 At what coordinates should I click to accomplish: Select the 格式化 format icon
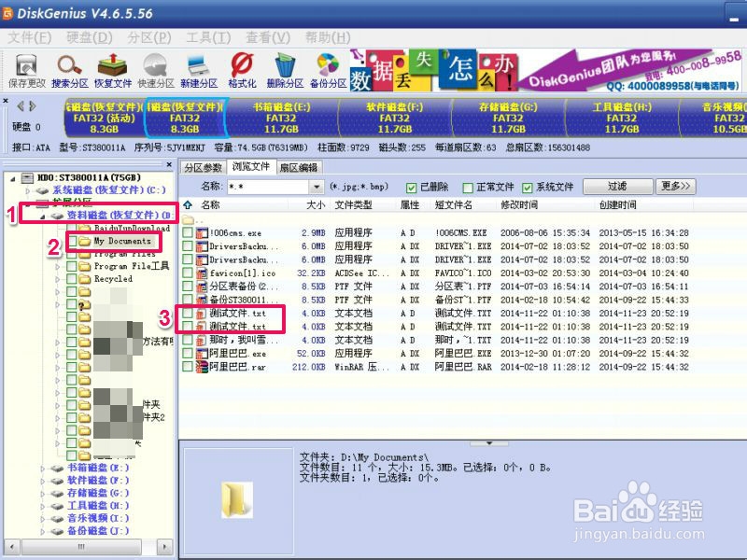242,65
